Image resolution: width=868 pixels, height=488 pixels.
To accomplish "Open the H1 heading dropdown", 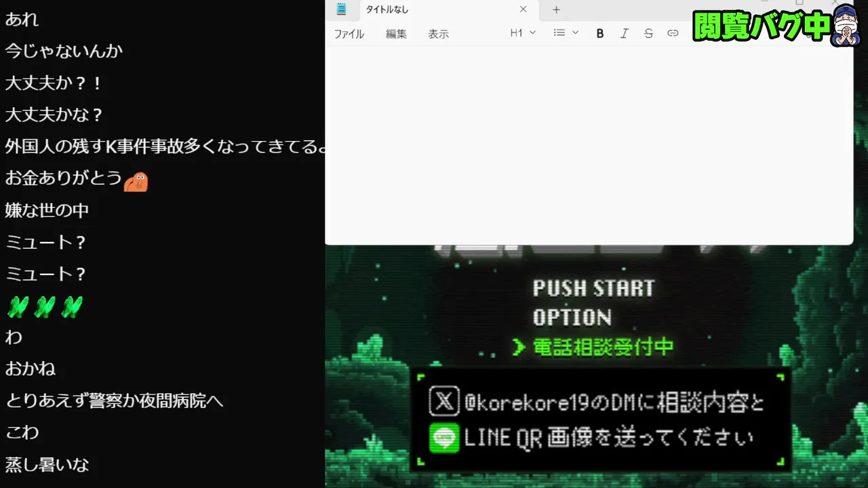I will click(523, 33).
